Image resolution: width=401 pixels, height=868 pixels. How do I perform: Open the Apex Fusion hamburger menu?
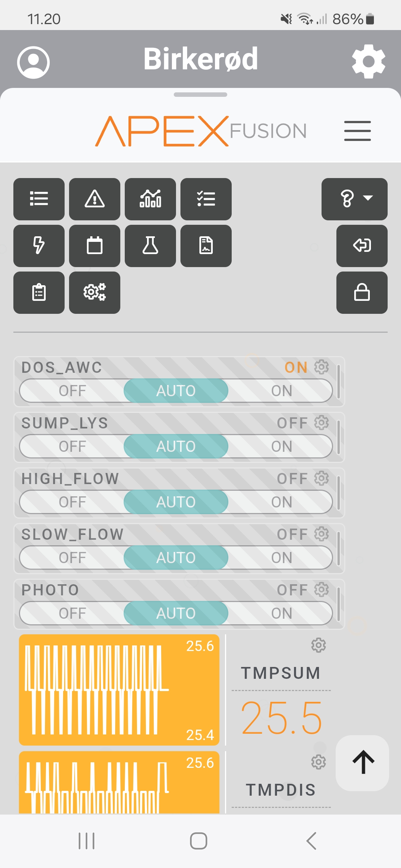point(357,131)
